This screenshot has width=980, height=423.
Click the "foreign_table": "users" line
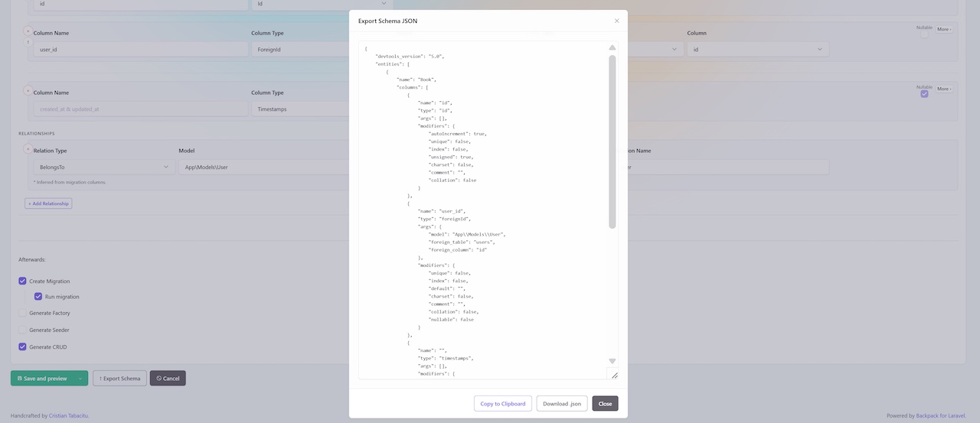(x=462, y=242)
